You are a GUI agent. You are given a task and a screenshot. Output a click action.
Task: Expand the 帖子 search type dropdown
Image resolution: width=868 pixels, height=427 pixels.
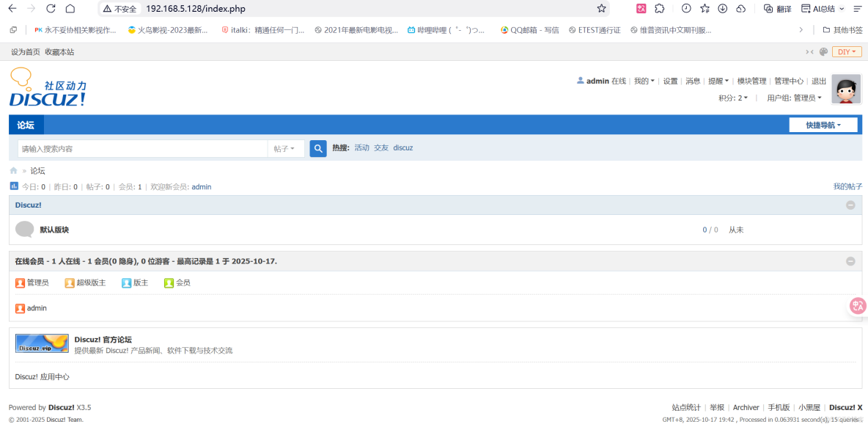click(285, 148)
